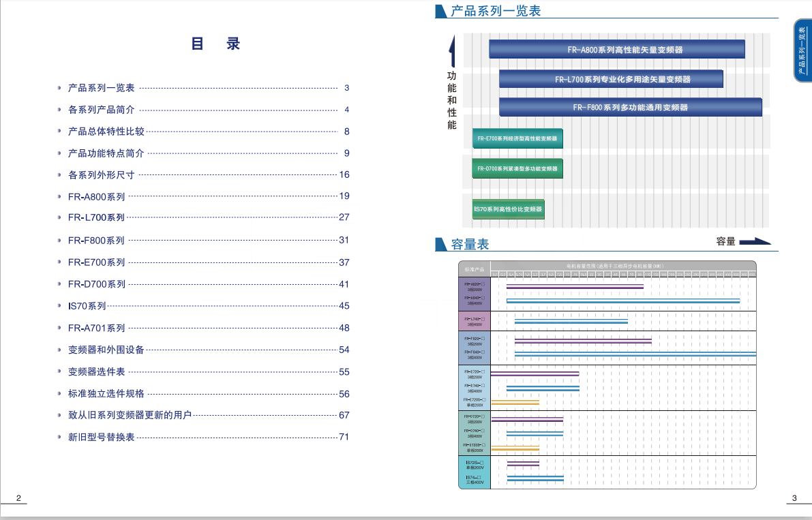
Task: Click the 容量 arrow label
Action: click(725, 242)
